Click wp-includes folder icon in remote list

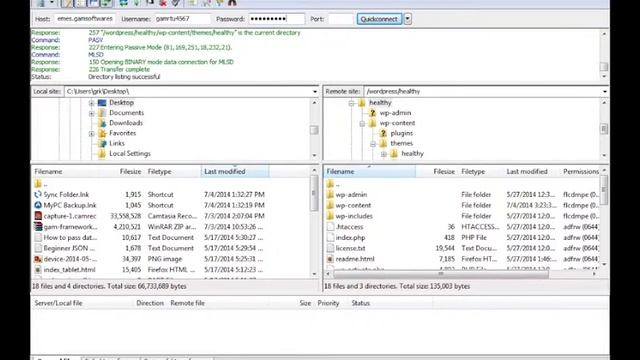[330, 216]
